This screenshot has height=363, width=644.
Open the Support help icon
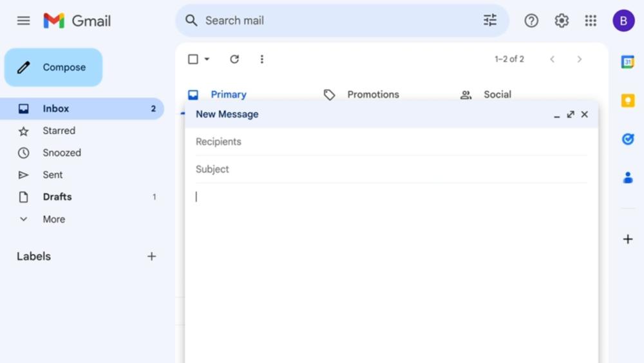tap(531, 21)
